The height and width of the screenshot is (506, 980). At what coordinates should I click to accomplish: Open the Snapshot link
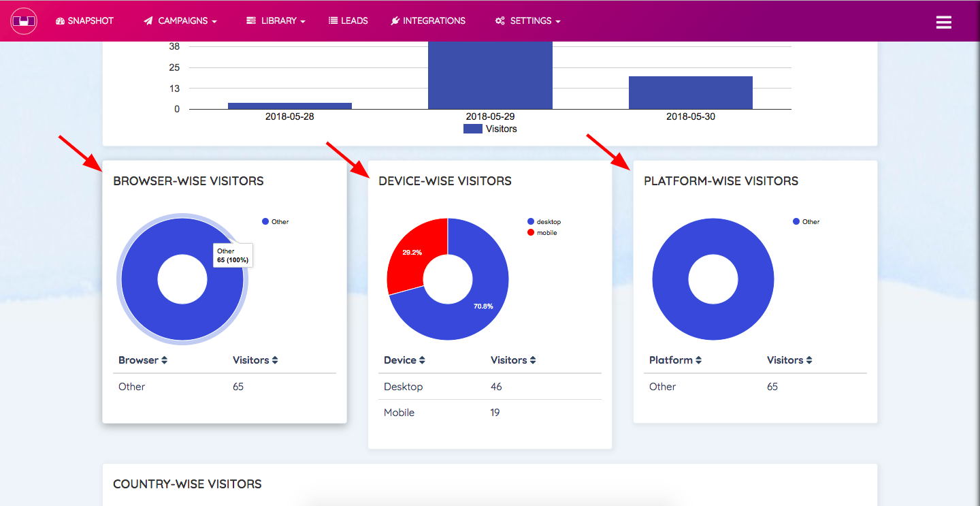[84, 21]
